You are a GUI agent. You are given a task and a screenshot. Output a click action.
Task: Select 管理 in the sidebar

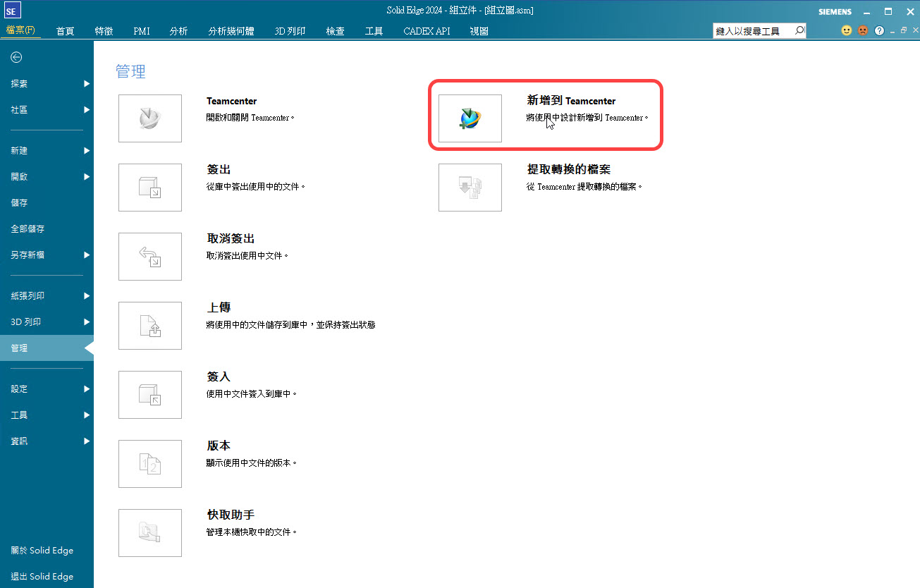point(47,348)
